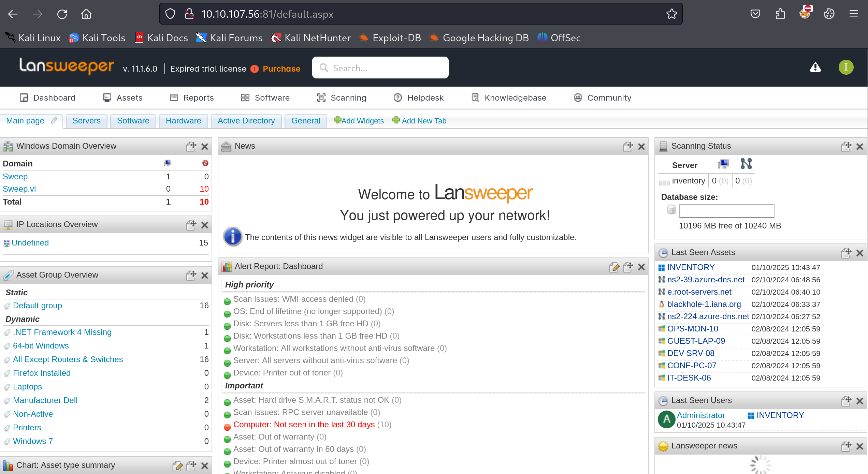Click the edit icon on Chart Asset type summary
Screen dimensions: 868x474
point(177,466)
